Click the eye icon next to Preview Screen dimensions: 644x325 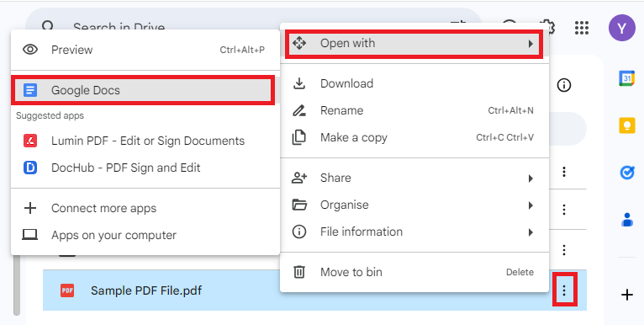click(x=30, y=50)
